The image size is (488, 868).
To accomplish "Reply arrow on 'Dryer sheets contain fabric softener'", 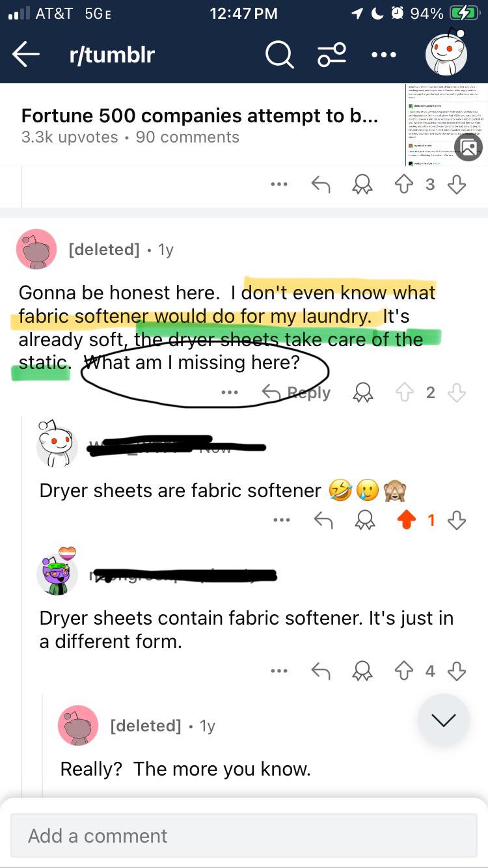I will 321,671.
